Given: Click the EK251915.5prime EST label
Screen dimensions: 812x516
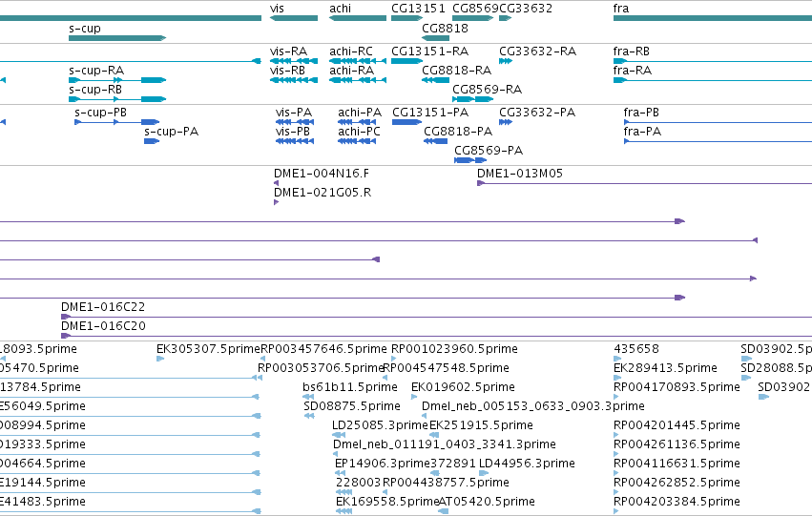Looking at the screenshot, I should point(481,425).
